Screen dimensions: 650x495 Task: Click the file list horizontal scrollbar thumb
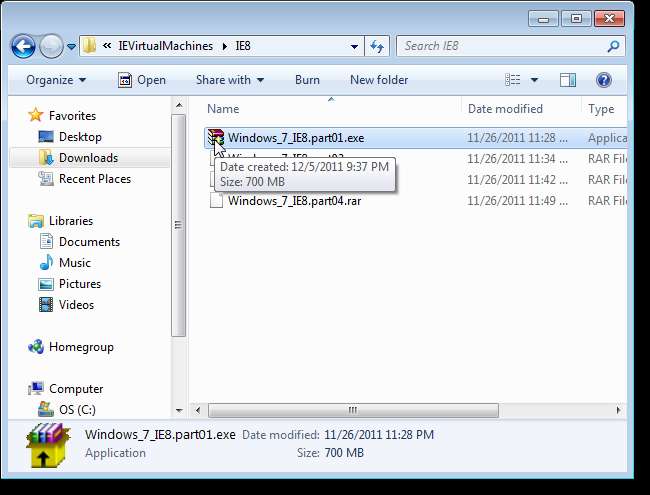coord(353,410)
